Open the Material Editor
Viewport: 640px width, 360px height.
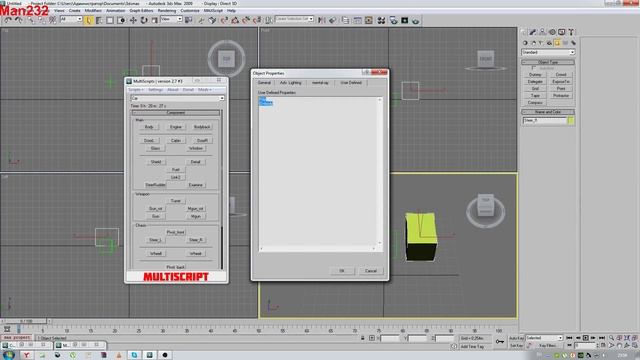click(381, 20)
